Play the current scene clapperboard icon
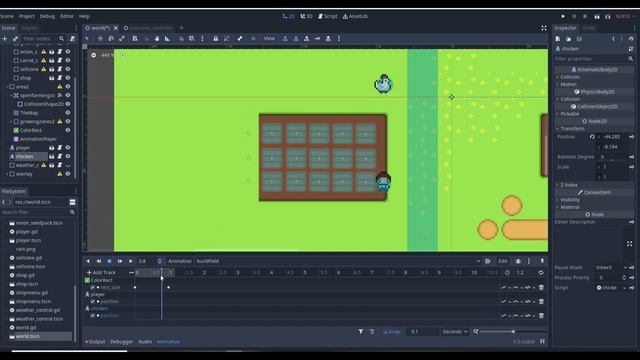Viewport: 640px width, 360px height. coord(597,17)
